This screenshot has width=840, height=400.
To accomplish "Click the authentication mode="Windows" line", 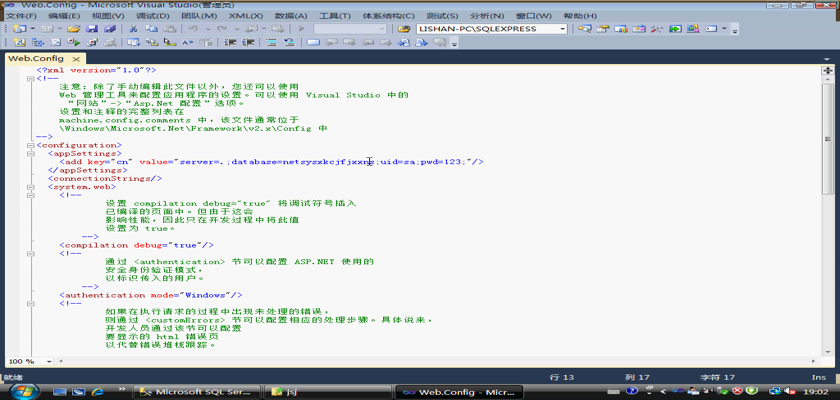I will [x=151, y=295].
